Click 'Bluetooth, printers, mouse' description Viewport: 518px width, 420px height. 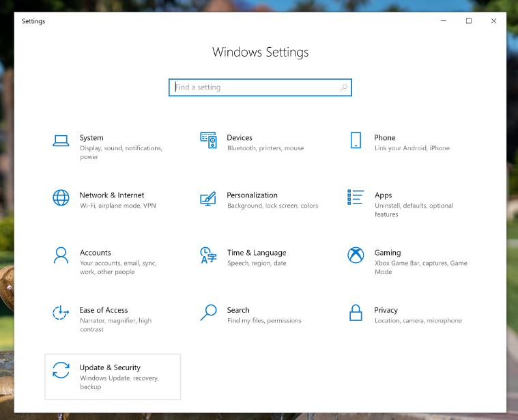(265, 148)
